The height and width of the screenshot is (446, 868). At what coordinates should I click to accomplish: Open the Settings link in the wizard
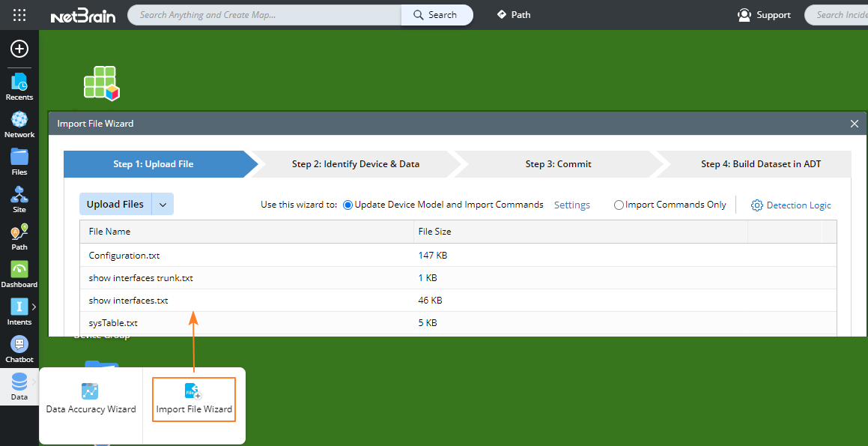(571, 205)
